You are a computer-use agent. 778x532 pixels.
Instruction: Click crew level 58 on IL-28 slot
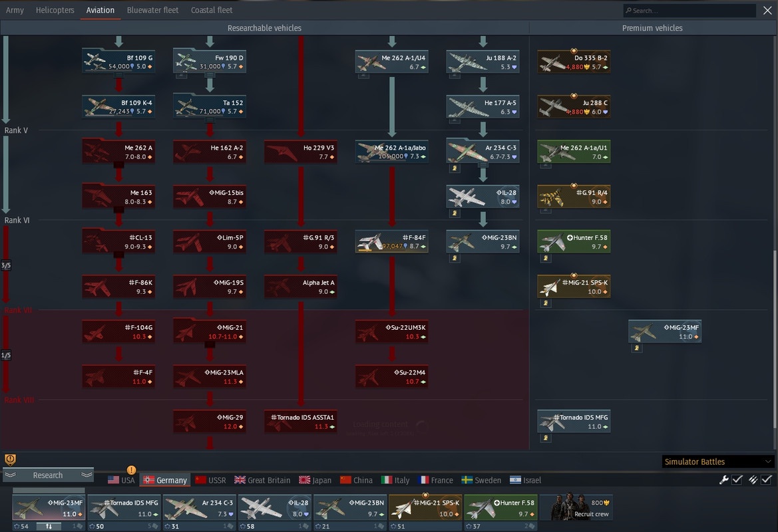click(x=247, y=526)
